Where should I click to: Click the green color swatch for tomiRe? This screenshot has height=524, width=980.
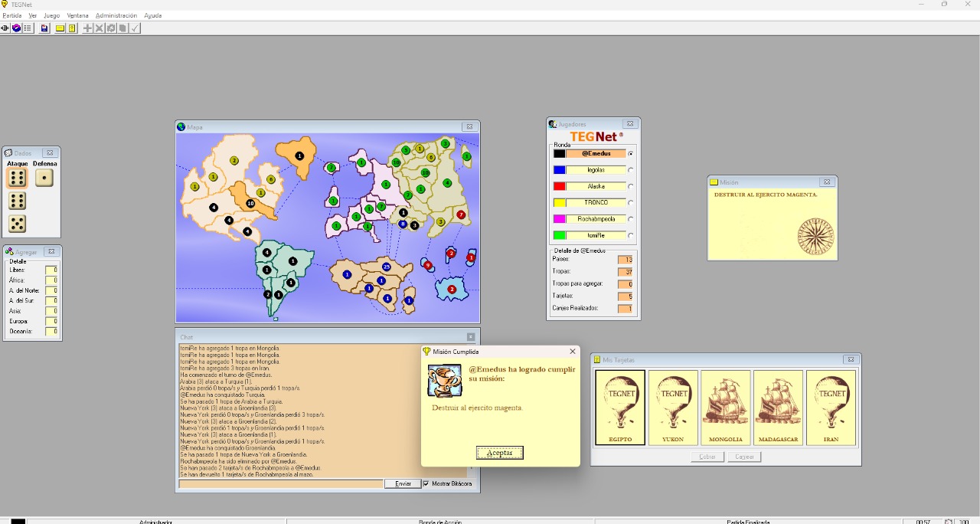click(559, 235)
